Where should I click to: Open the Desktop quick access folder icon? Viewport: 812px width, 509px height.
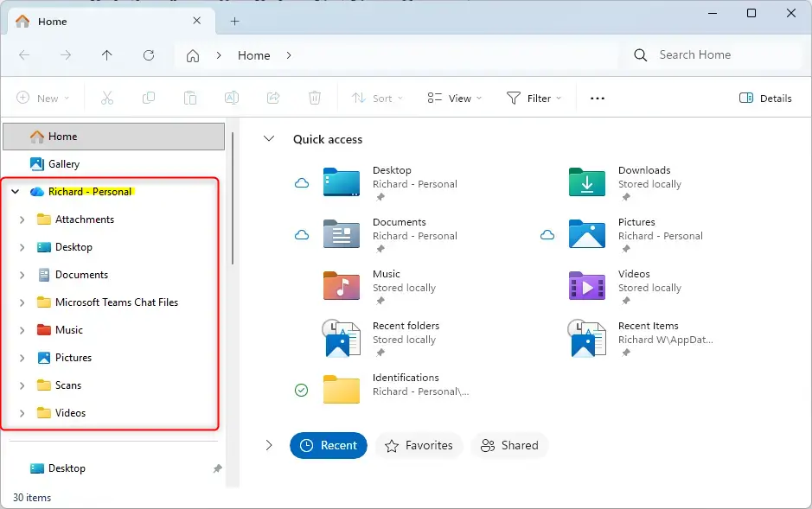coord(342,182)
